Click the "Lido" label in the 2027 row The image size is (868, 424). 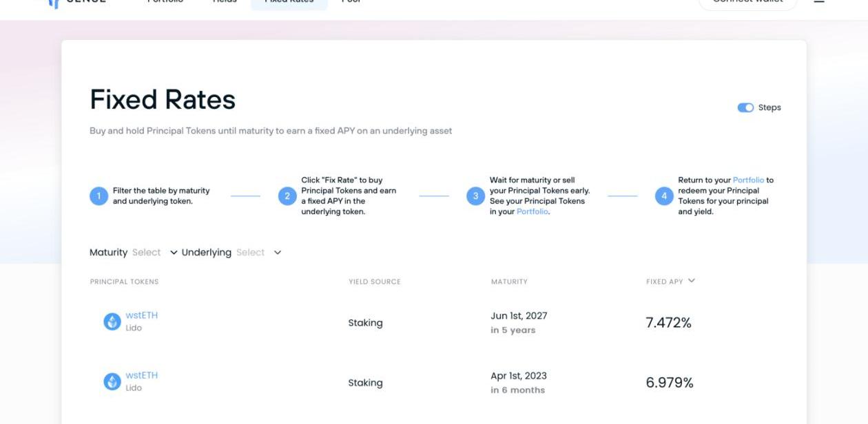[134, 328]
